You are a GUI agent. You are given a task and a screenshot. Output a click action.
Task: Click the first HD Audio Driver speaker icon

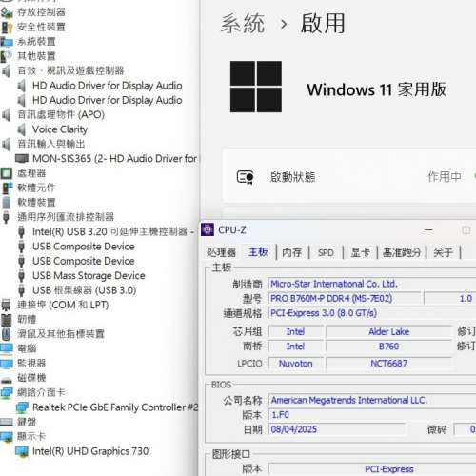point(22,86)
